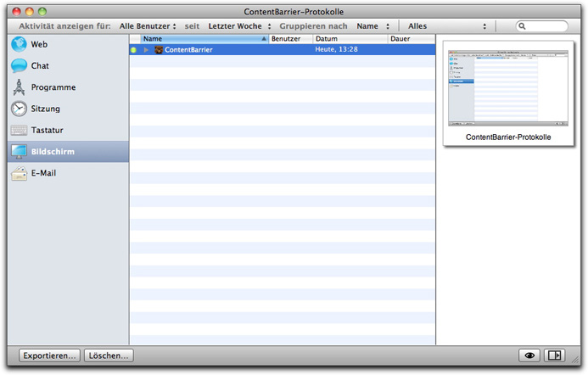
Task: Select Programme in the sidebar
Action: point(68,87)
